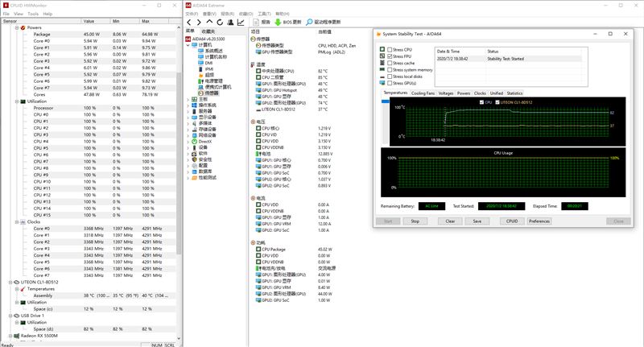Collapse Utilization group in HWMonitor
The width and height of the screenshot is (644, 347).
17,101
